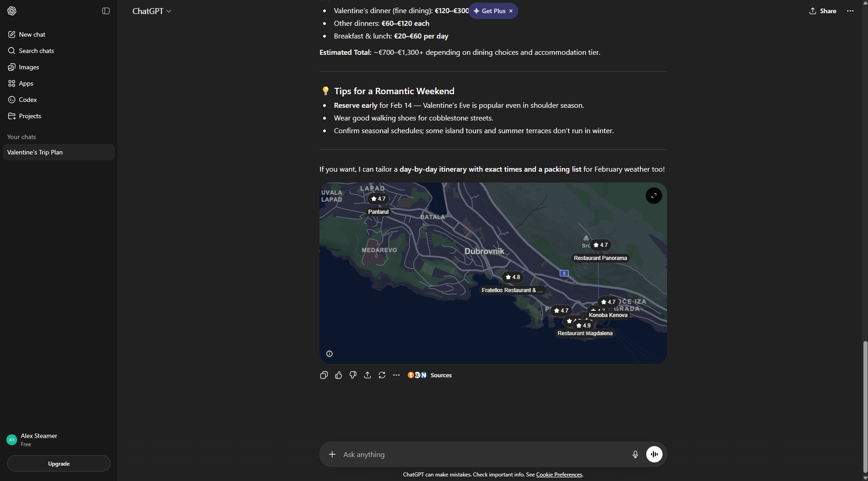Open more options beside Share
This screenshot has width=868, height=481.
[x=850, y=11]
